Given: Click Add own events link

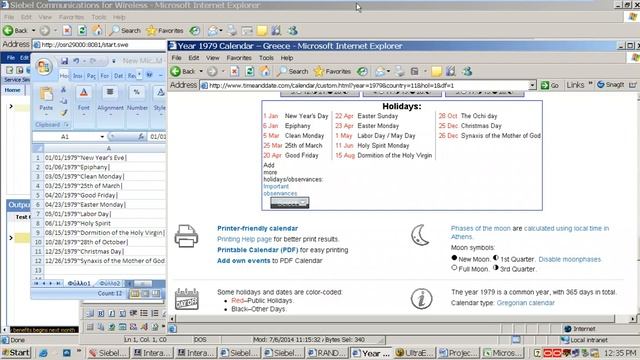Looking at the screenshot, I should [244, 260].
